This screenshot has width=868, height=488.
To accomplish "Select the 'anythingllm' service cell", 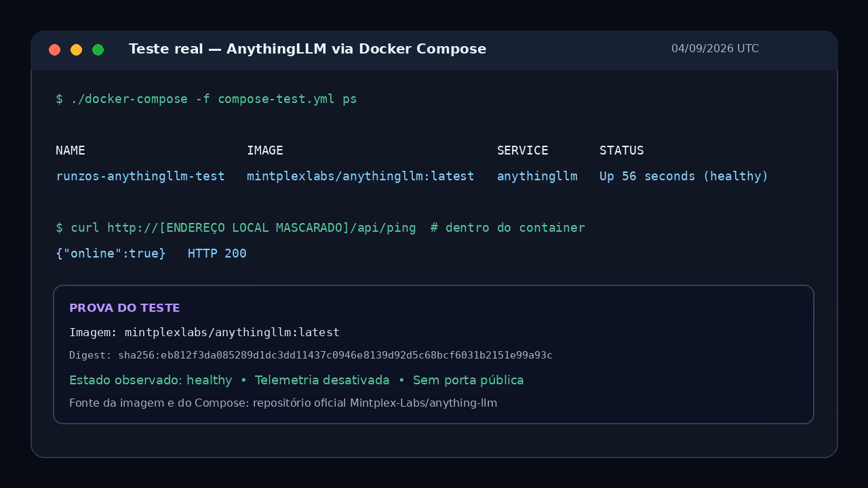I will (537, 176).
